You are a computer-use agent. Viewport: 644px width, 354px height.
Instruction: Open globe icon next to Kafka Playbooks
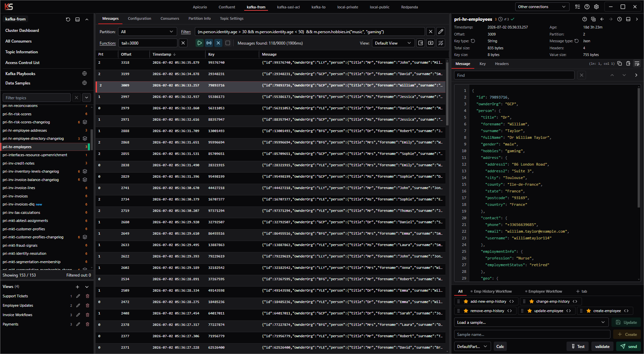(85, 73)
